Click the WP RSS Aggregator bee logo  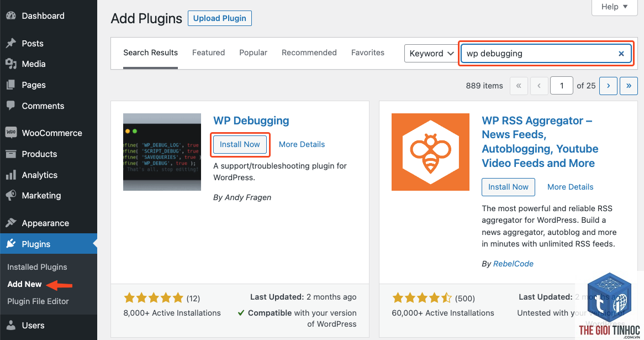430,152
